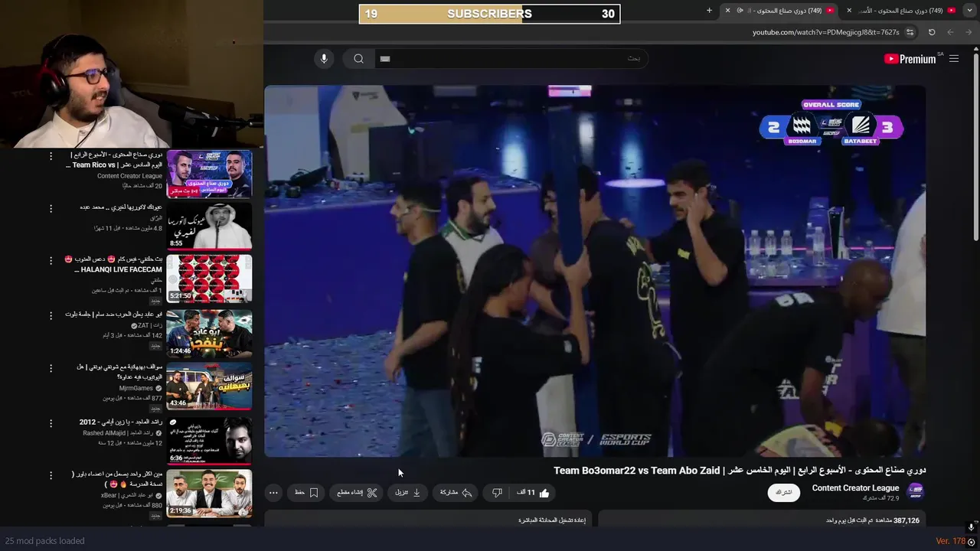The height and width of the screenshot is (551, 980).
Task: Open the YouTube hamburger guide menu
Action: coord(954,59)
